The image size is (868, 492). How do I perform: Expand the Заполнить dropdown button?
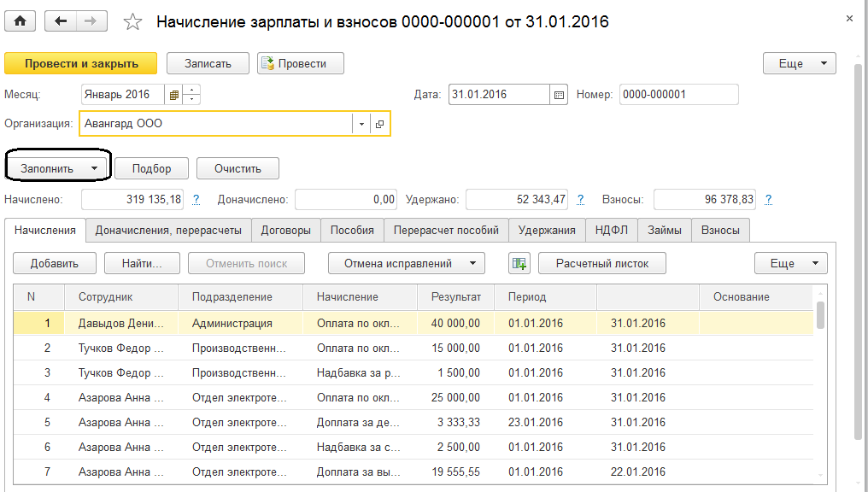coord(58,168)
